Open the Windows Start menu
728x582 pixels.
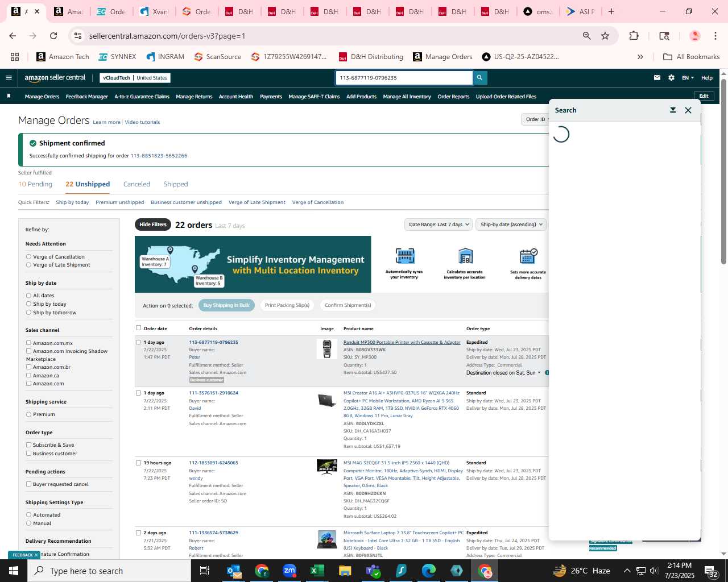click(14, 571)
